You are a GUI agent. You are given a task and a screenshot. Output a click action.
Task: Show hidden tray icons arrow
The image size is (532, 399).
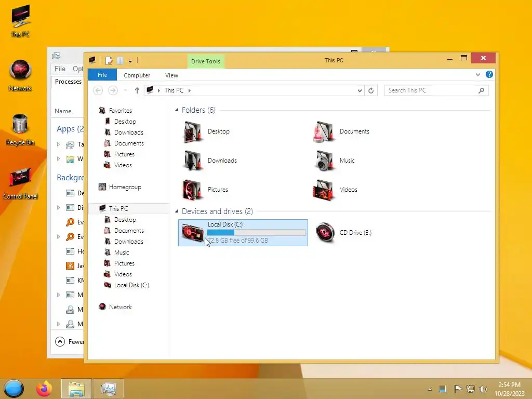(x=430, y=389)
